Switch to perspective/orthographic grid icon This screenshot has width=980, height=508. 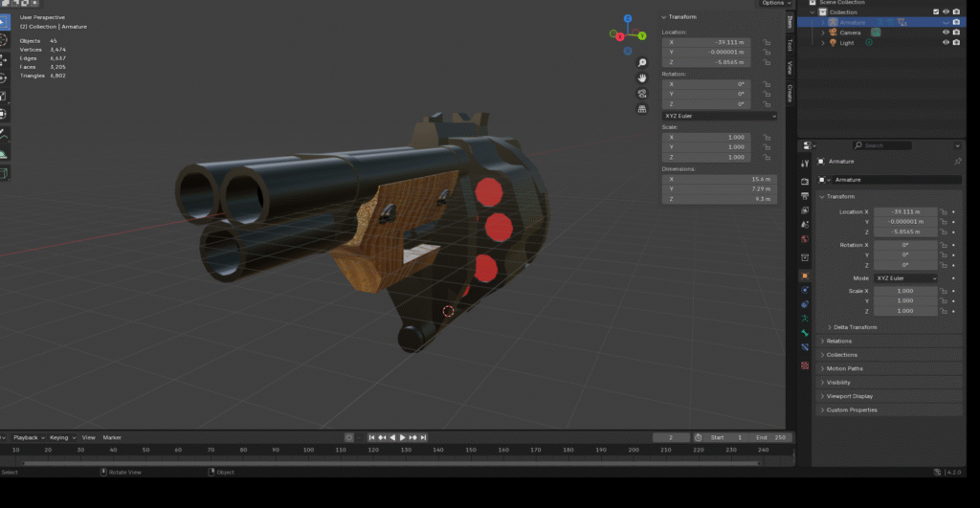tap(641, 109)
